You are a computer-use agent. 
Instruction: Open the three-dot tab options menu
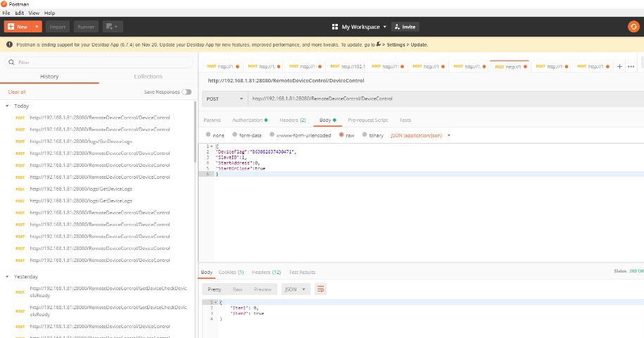click(x=631, y=66)
